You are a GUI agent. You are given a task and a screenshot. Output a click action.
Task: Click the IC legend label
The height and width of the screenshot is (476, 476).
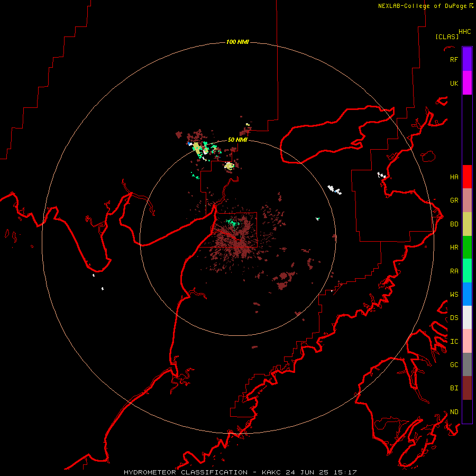[454, 342]
